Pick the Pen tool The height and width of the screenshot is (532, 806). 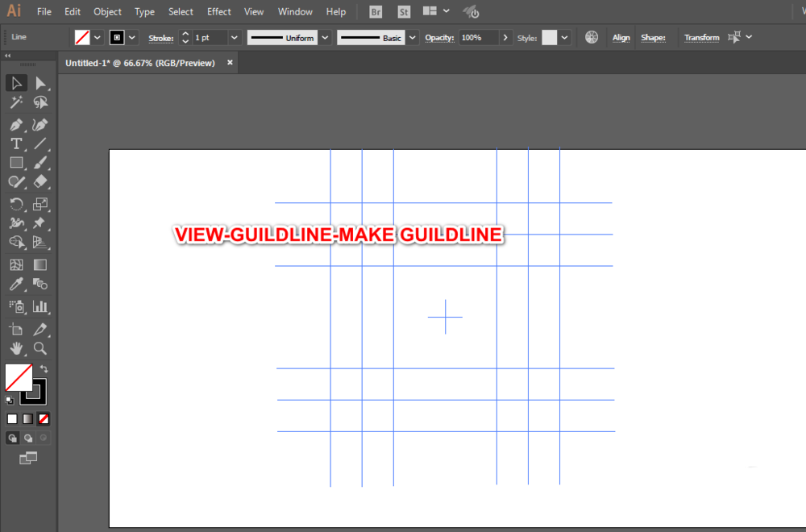point(16,125)
